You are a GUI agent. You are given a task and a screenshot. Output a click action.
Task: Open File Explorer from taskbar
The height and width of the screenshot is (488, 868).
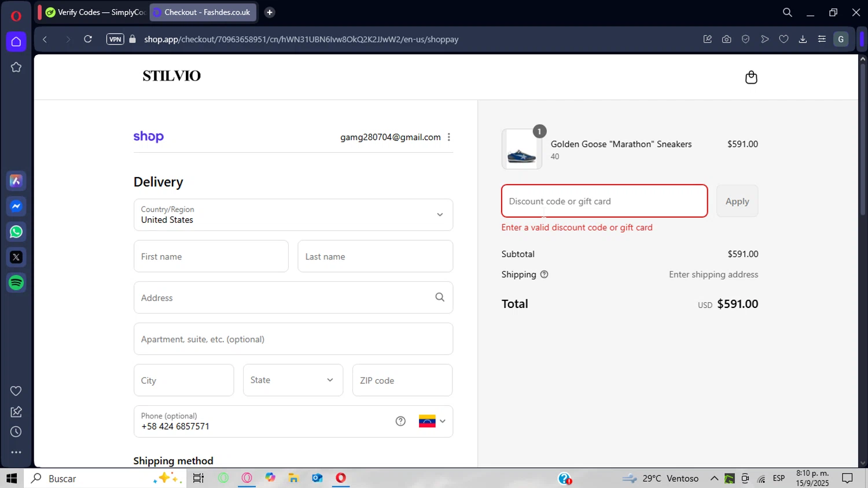point(293,478)
